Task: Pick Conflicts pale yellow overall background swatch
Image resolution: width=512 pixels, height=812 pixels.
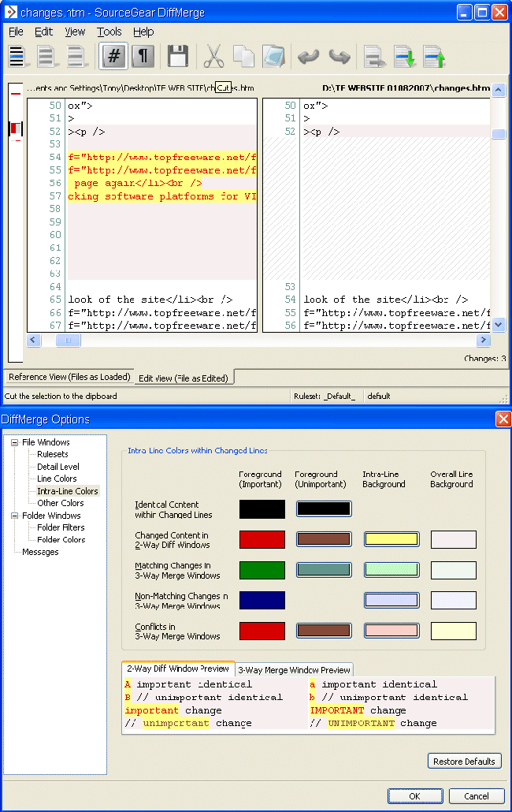Action: (x=454, y=631)
